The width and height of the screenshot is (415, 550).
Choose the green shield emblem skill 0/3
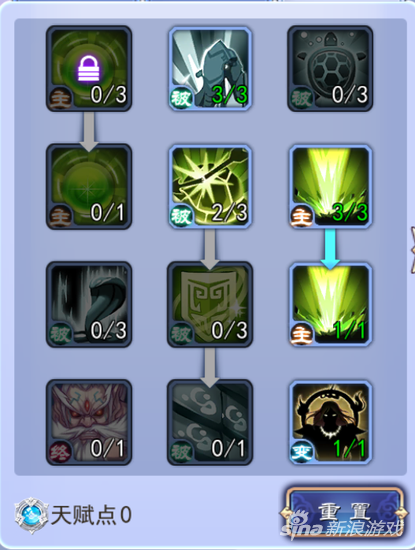pyautogui.click(x=210, y=304)
